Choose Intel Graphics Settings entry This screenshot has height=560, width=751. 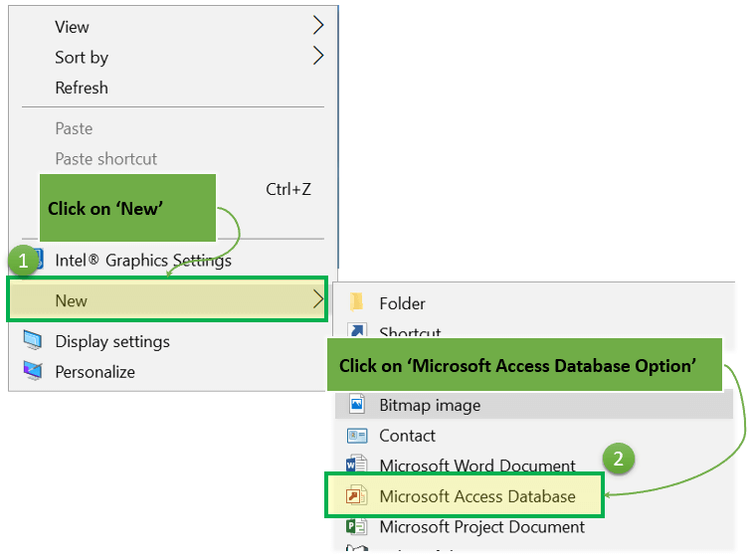tap(143, 261)
